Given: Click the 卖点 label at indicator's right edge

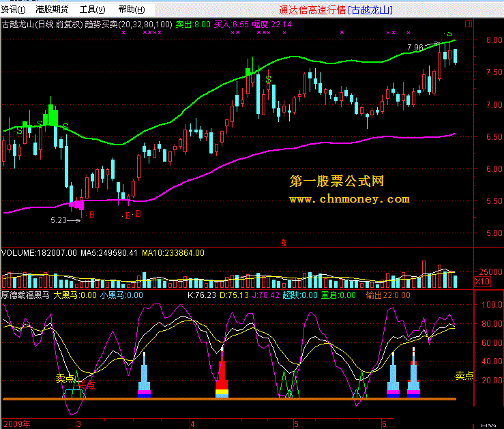Looking at the screenshot, I should [x=464, y=375].
